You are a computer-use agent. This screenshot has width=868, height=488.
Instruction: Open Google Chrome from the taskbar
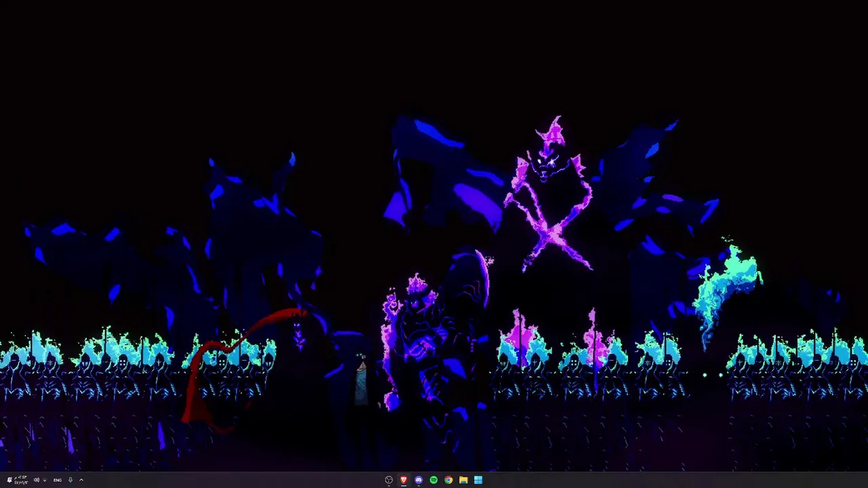pyautogui.click(x=448, y=480)
